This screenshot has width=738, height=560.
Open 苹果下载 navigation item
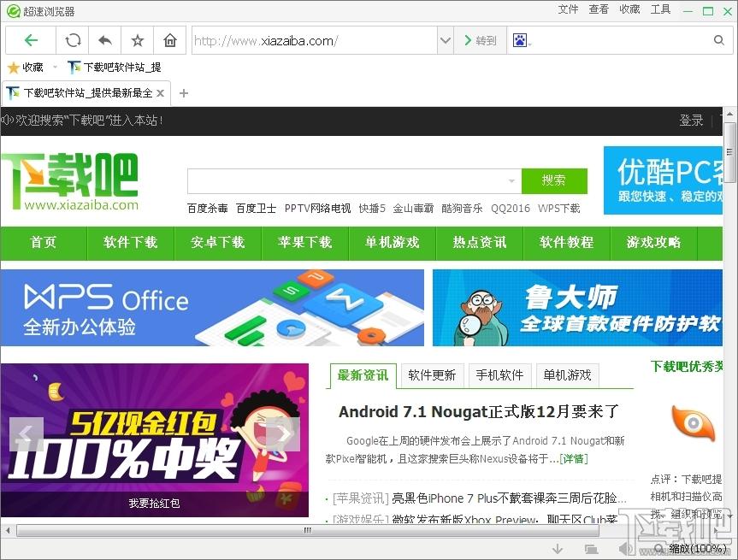coord(304,242)
